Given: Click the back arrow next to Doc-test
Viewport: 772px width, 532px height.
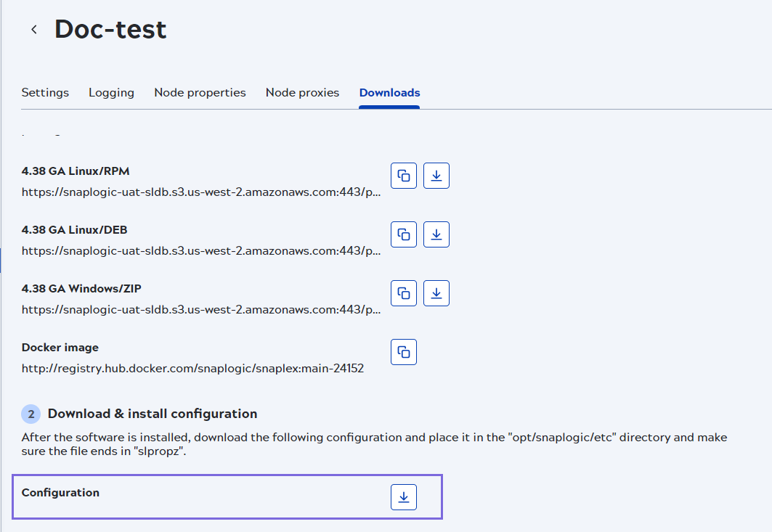Looking at the screenshot, I should 33,29.
